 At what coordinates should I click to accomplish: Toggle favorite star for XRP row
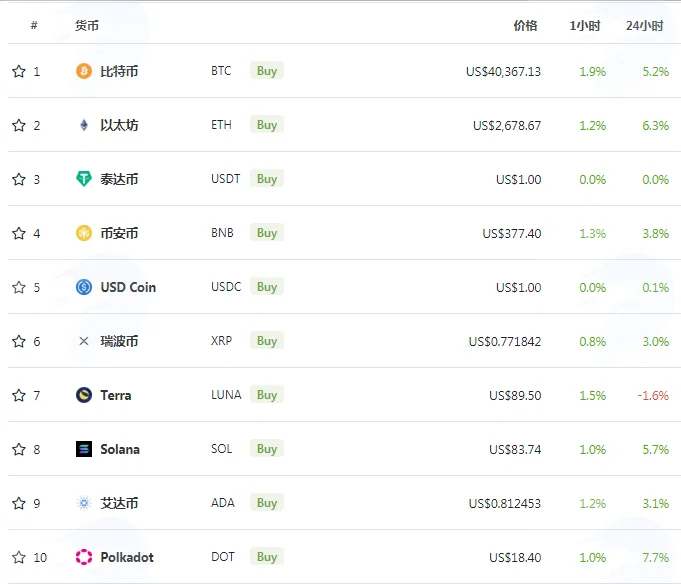click(19, 341)
